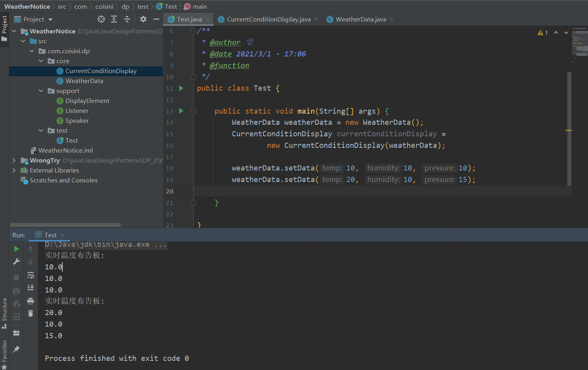The width and height of the screenshot is (588, 370).
Task: Expand External Libraries node
Action: pos(14,170)
